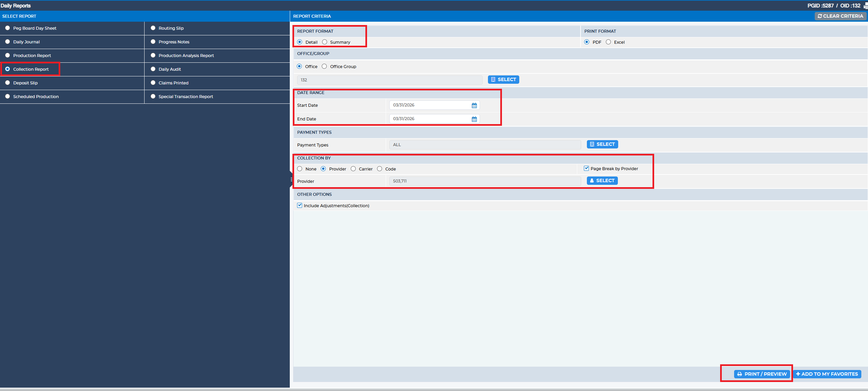The height and width of the screenshot is (391, 868).
Task: Select the Deposit Slip report
Action: (7, 83)
